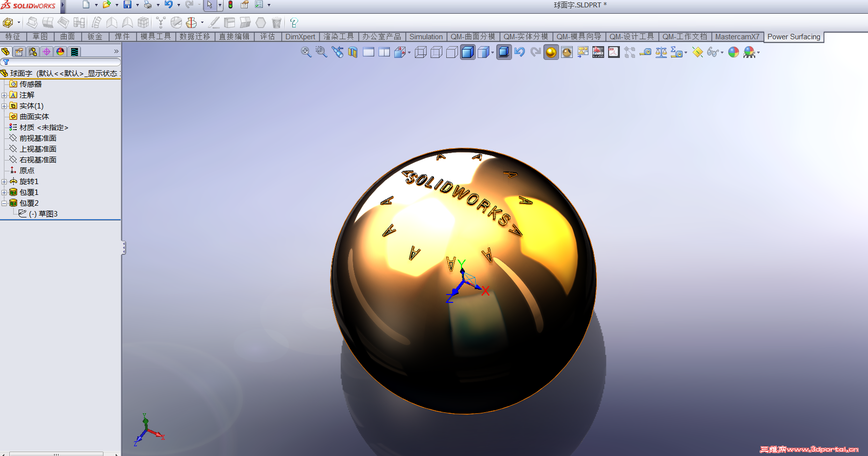Toggle RealView Graphics gold sphere button
The image size is (868, 456).
coord(551,52)
